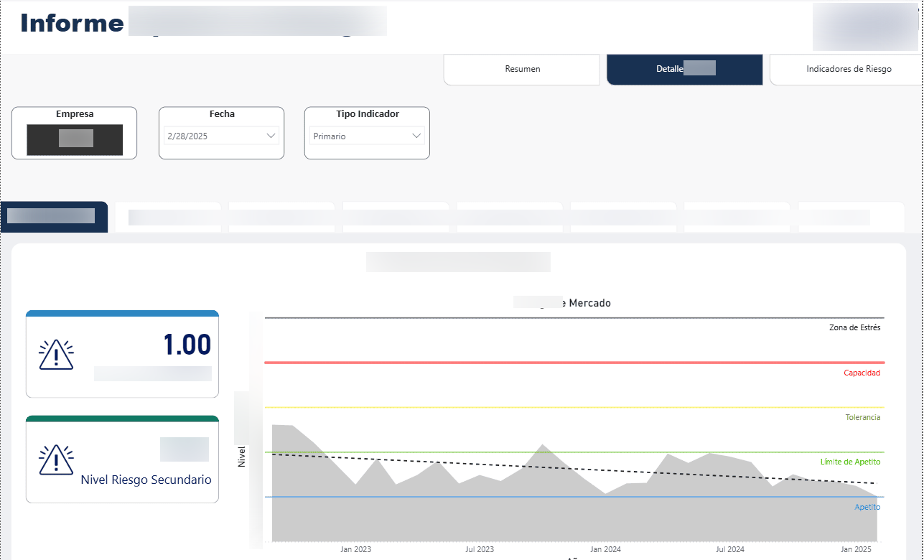The width and height of the screenshot is (924, 560).
Task: Click the warning icon in Nivel Riesgo Secundario card
Action: (x=56, y=459)
